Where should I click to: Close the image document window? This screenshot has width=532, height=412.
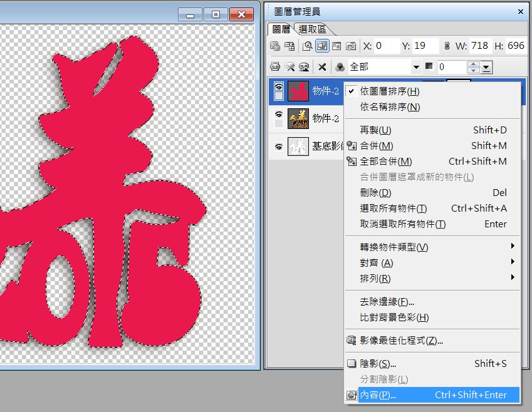tap(242, 14)
